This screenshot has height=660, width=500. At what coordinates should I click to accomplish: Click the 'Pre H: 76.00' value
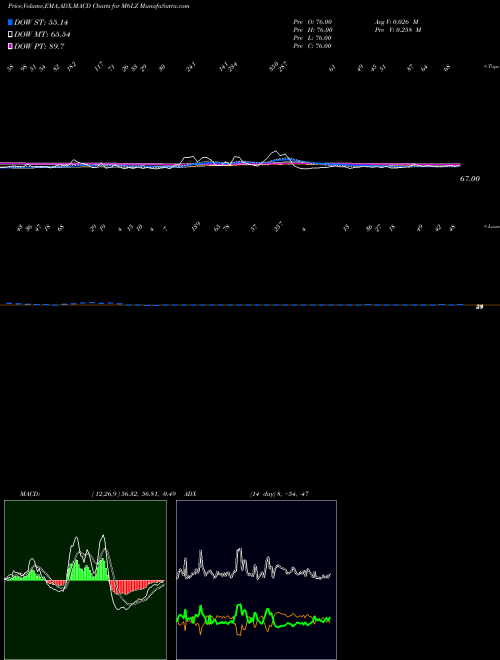point(313,30)
